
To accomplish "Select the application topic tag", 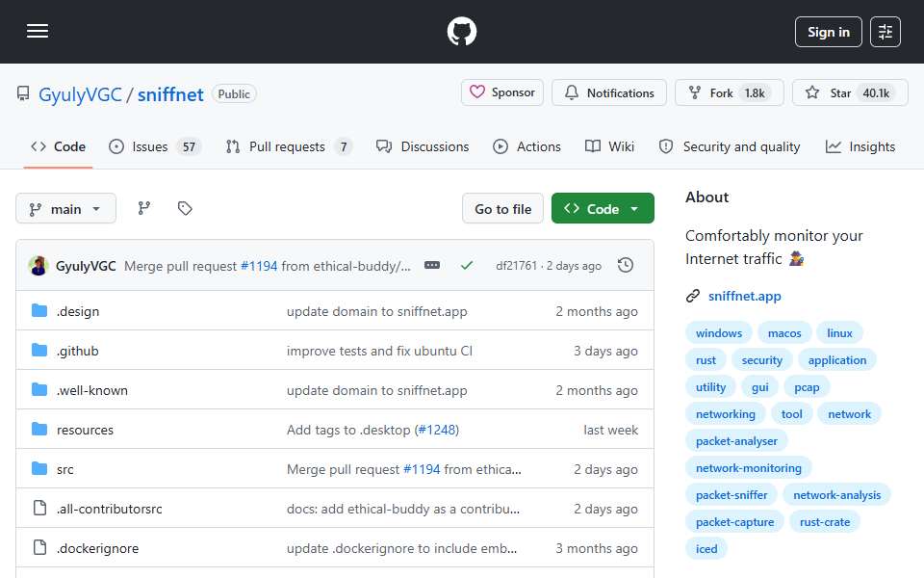I will pos(837,360).
